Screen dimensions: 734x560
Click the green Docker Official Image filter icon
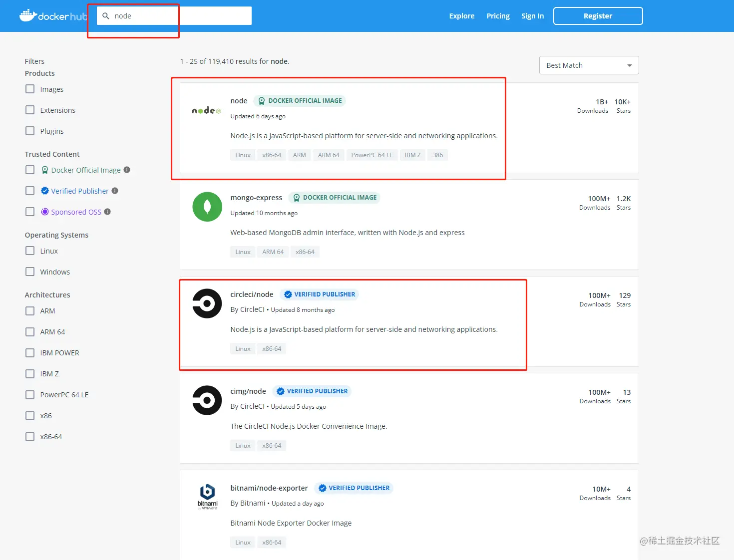pos(45,170)
